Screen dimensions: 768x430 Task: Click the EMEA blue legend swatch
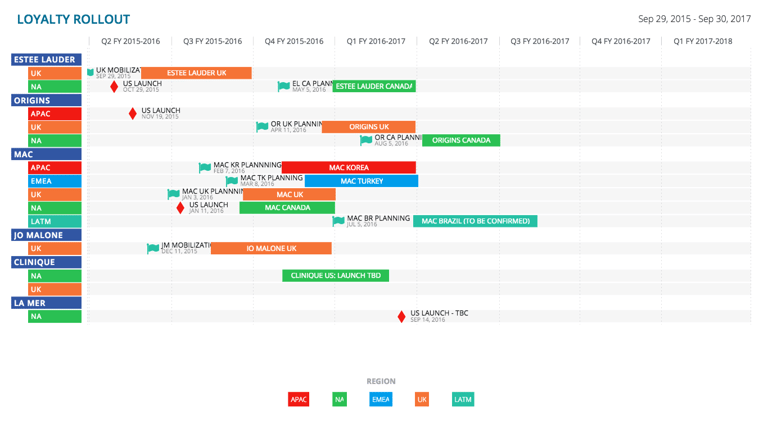(x=381, y=399)
